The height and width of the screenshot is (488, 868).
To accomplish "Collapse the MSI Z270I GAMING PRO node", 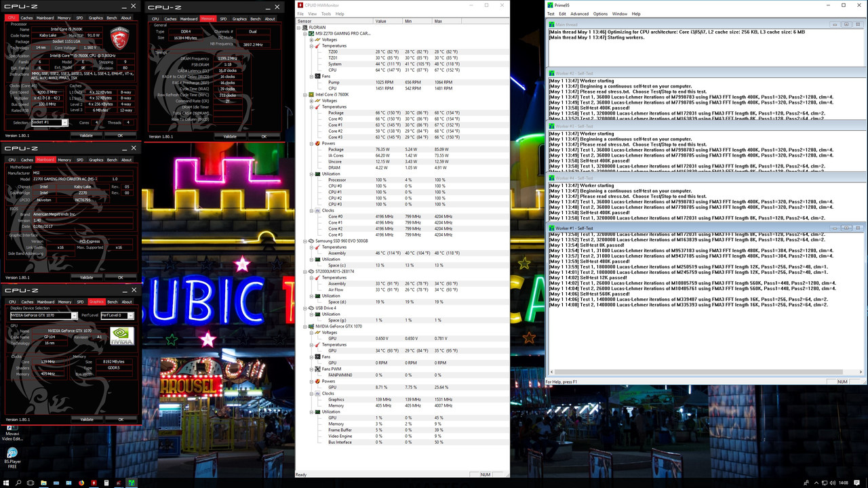I will pos(305,33).
